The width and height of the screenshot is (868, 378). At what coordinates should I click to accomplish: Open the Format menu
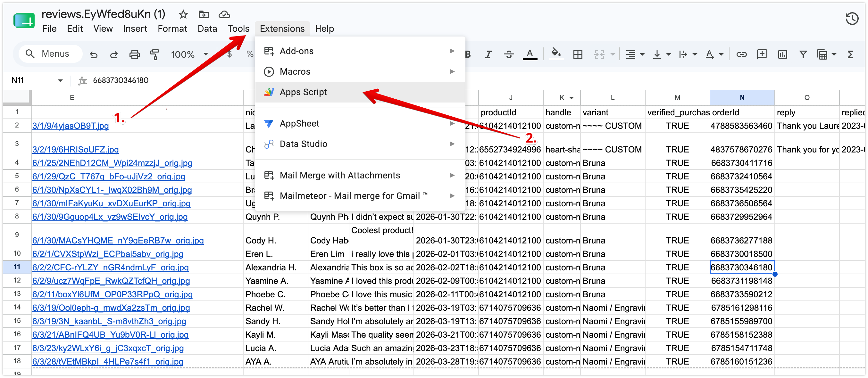point(172,29)
